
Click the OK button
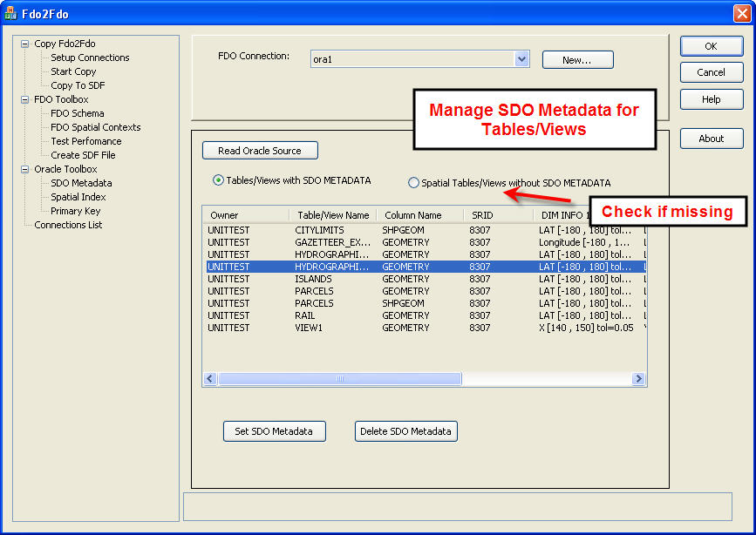[x=712, y=46]
